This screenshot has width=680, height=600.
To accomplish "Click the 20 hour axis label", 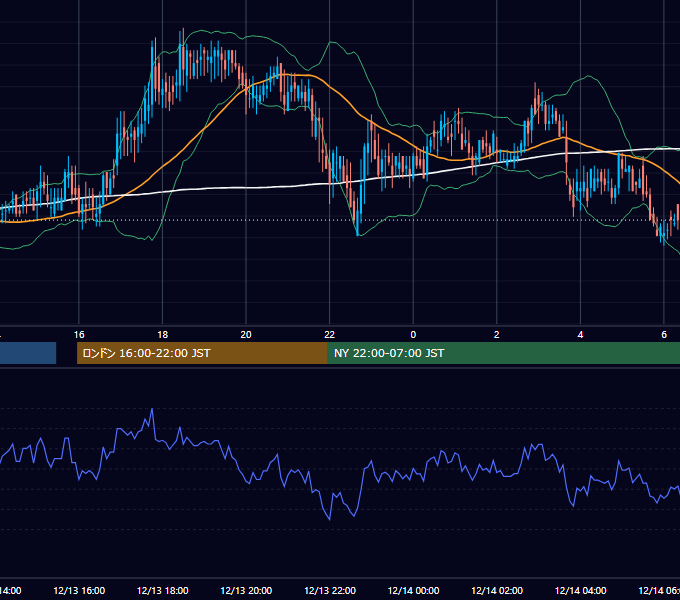I will [246, 335].
